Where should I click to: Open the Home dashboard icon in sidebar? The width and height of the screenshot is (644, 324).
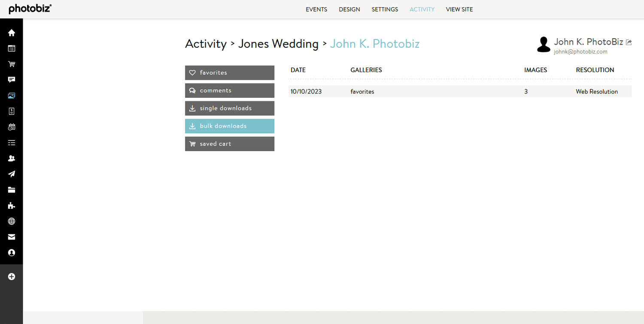pyautogui.click(x=12, y=32)
